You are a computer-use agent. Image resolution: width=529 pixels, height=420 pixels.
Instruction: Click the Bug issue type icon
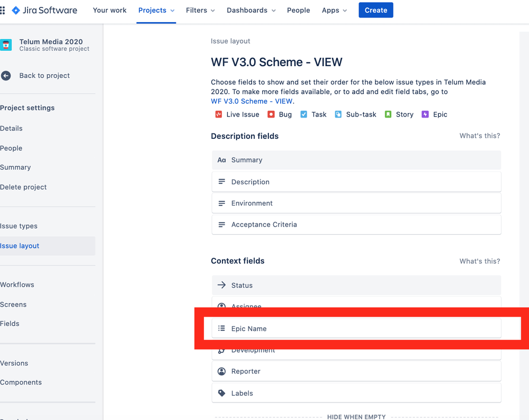pos(271,114)
